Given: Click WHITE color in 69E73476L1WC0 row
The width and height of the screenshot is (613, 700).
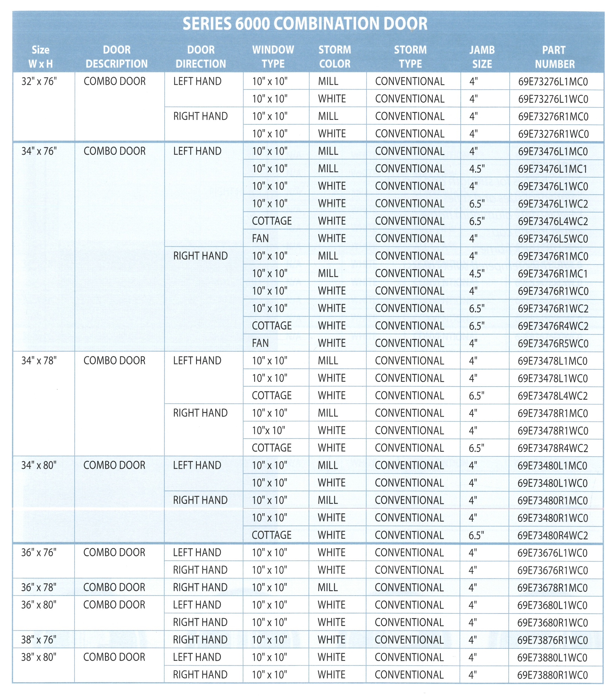Looking at the screenshot, I should click(332, 186).
